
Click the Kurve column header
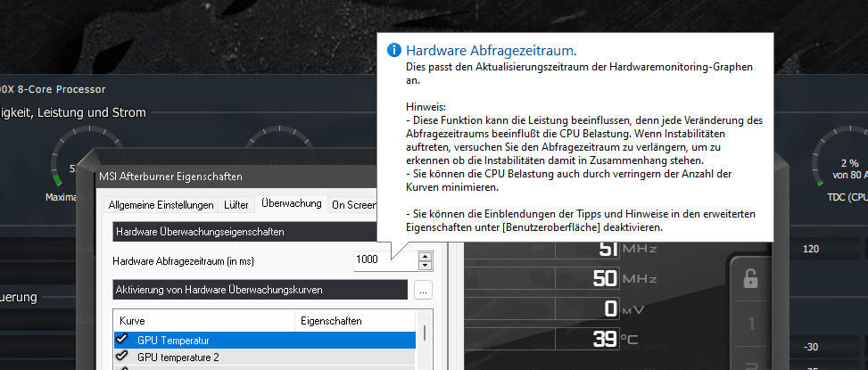click(x=204, y=321)
